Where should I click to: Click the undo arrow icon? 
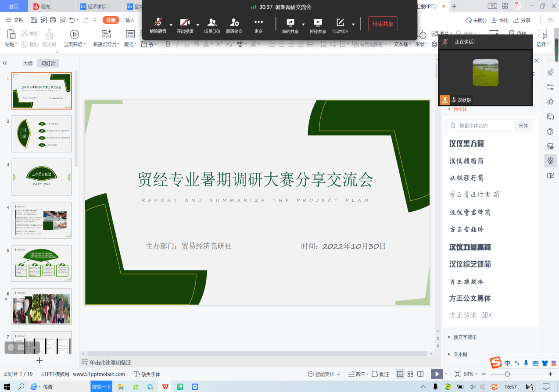coord(72,20)
